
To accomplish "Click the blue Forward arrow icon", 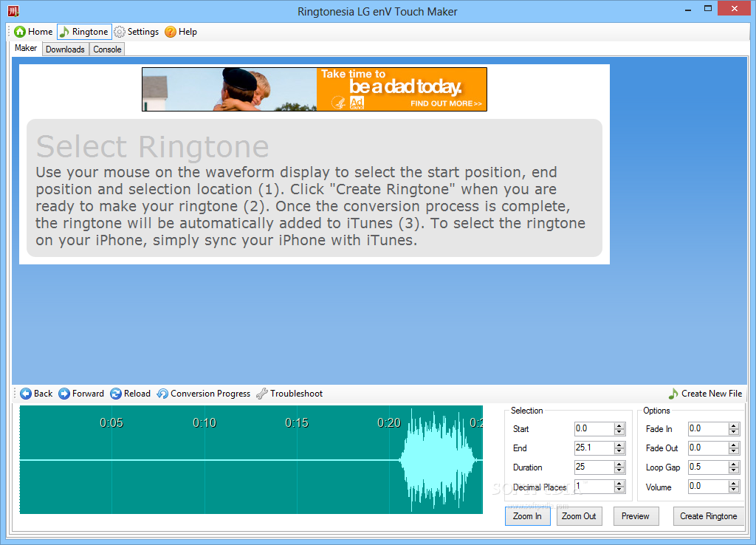I will click(64, 394).
